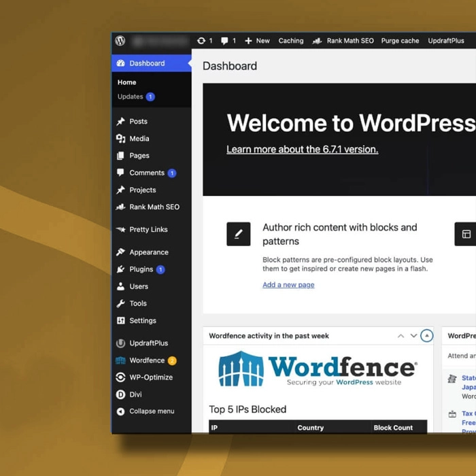Click the Updates count badge in sidebar
The height and width of the screenshot is (476, 476).
pos(150,97)
